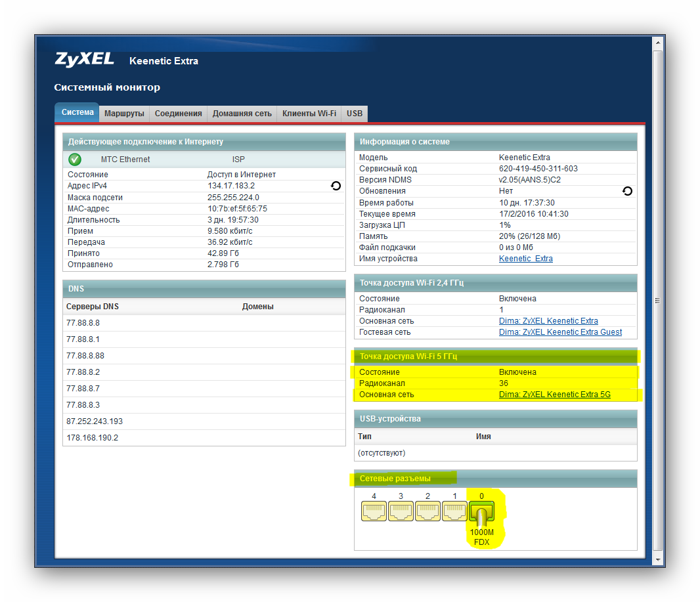Viewport: 700px width, 602px height.
Task: Open Dima: ZyXEL Keenetic Extra Guest link
Action: coord(560,332)
